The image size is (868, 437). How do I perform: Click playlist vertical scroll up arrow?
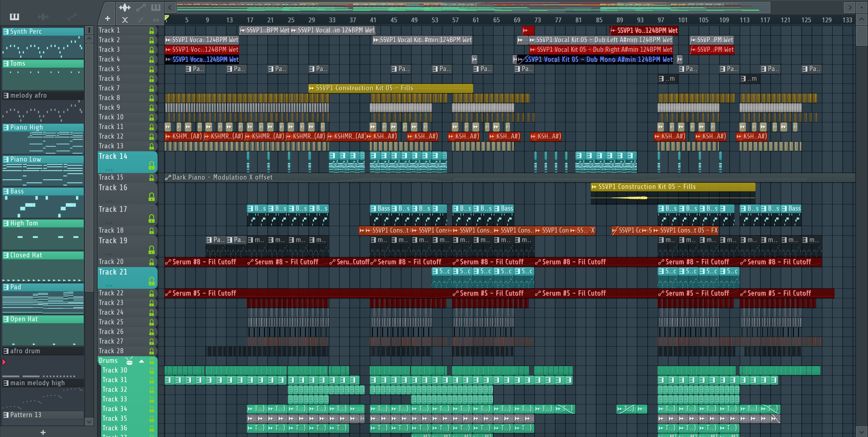click(x=861, y=19)
